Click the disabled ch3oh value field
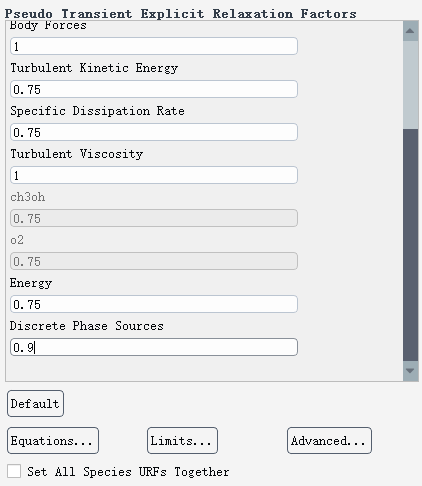422x486 pixels. tap(154, 218)
